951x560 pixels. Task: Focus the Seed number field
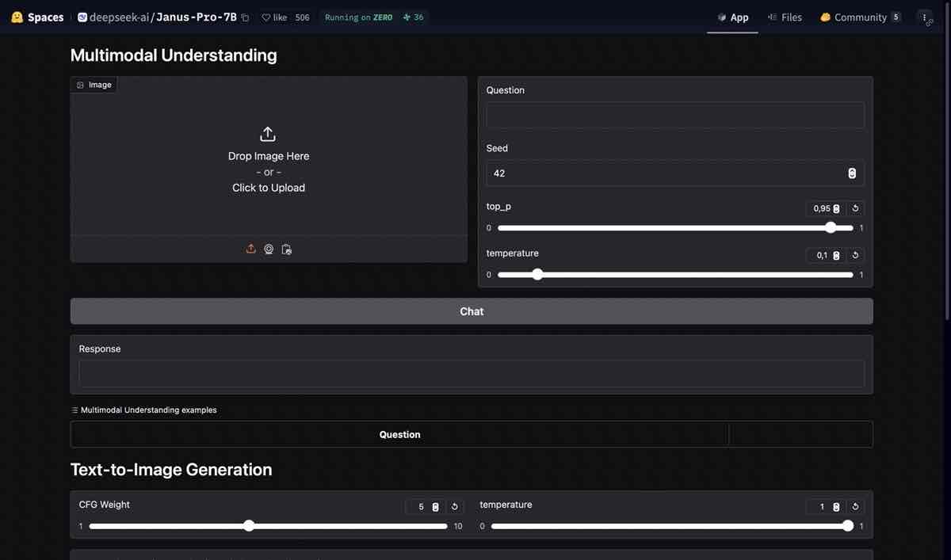click(x=675, y=173)
